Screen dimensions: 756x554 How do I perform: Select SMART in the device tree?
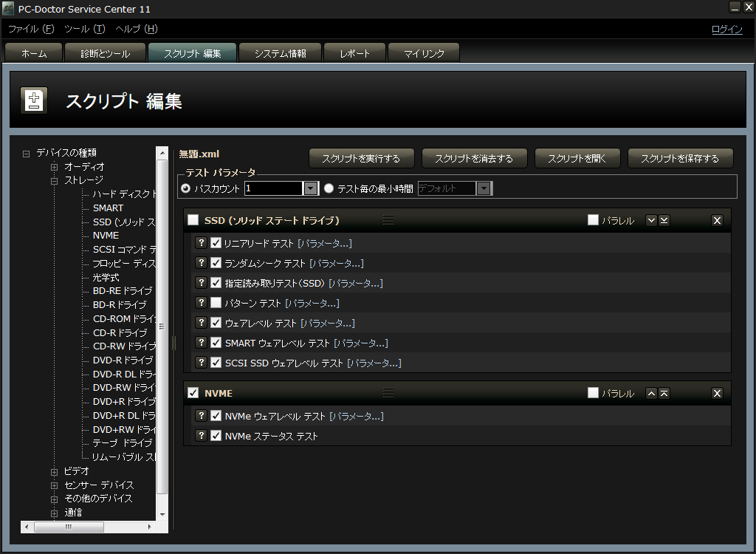[108, 208]
